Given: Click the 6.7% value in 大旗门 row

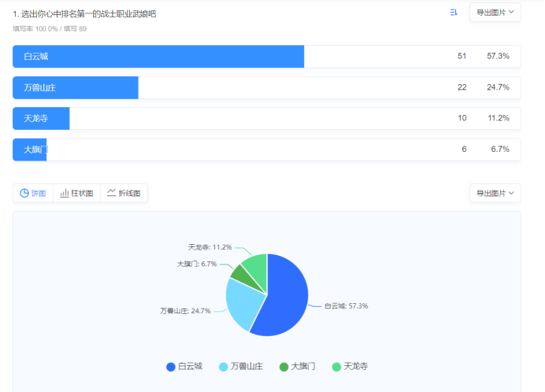Looking at the screenshot, I should (x=500, y=149).
